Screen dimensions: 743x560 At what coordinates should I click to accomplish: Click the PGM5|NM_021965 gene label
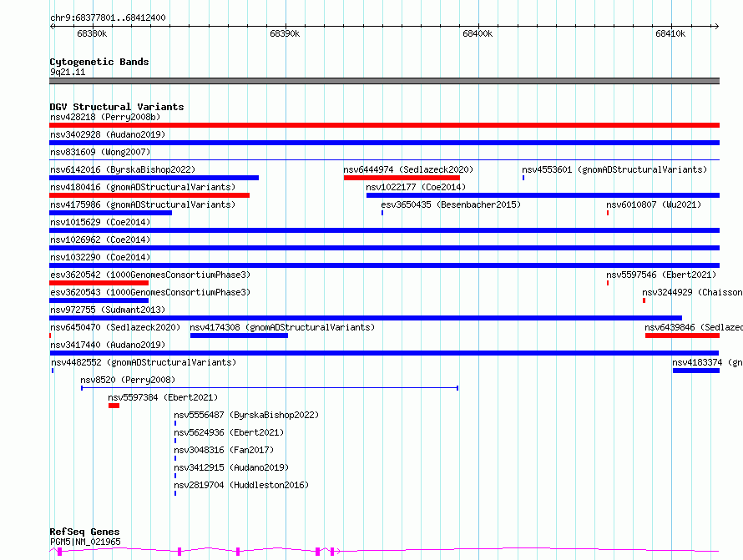click(85, 542)
